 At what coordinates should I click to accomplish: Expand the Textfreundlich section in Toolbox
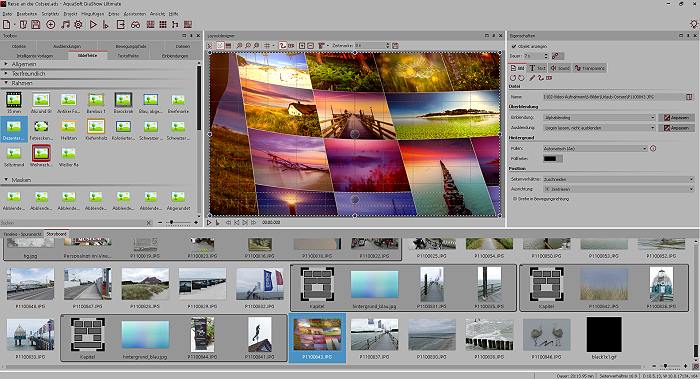(6, 74)
